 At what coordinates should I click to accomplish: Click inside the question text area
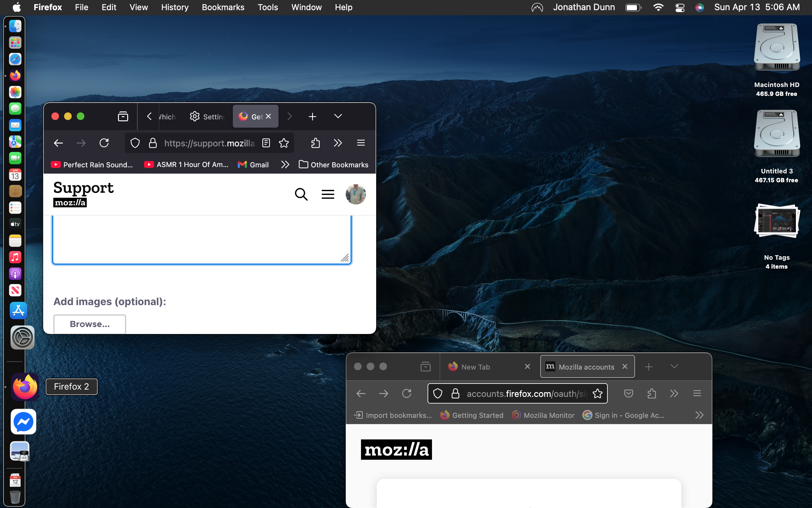(202, 239)
